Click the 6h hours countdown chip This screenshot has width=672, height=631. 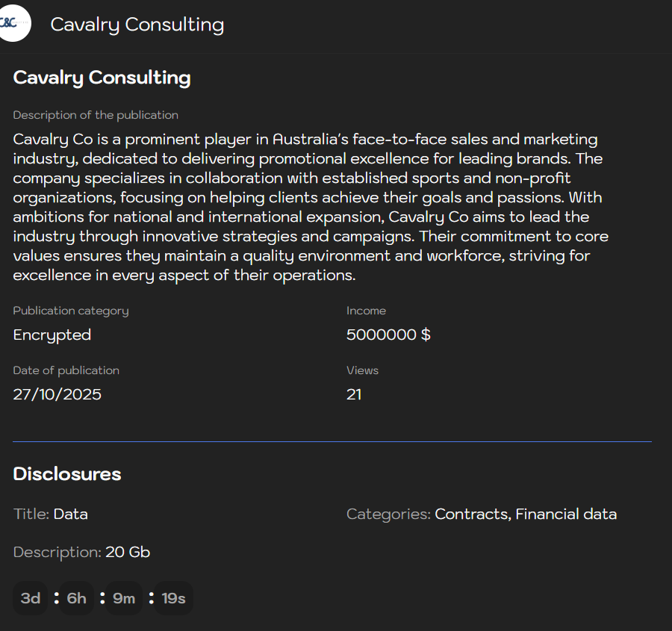[x=75, y=597]
